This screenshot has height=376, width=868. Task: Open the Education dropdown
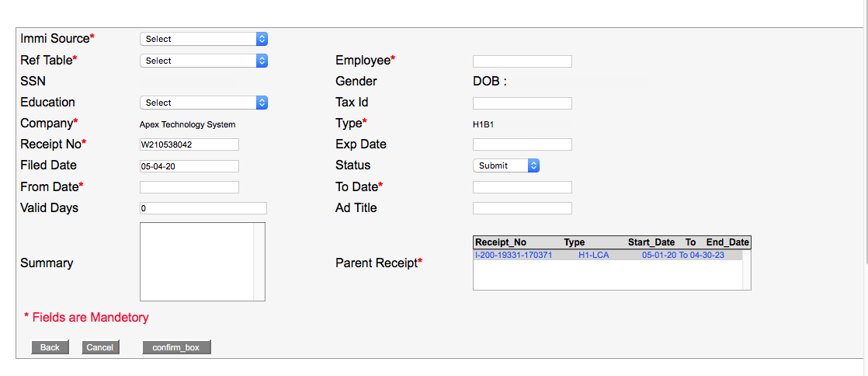pyautogui.click(x=203, y=103)
